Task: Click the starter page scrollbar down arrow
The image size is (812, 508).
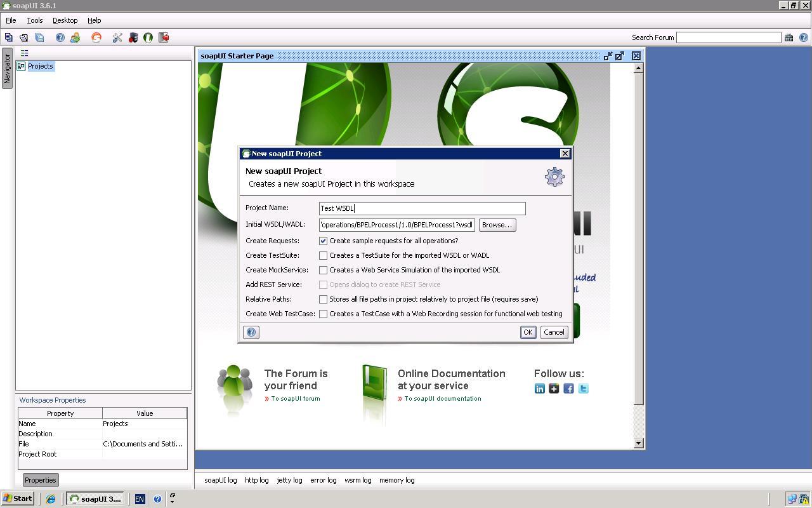Action: pyautogui.click(x=638, y=443)
